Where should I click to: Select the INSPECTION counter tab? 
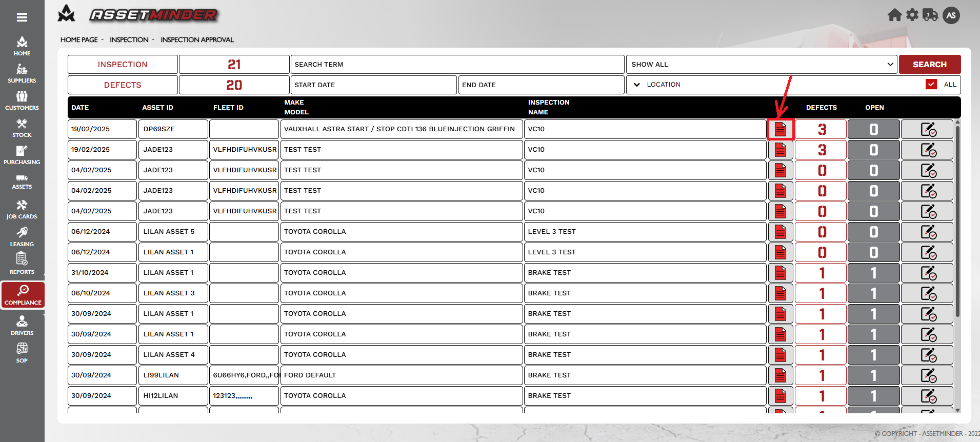click(123, 65)
